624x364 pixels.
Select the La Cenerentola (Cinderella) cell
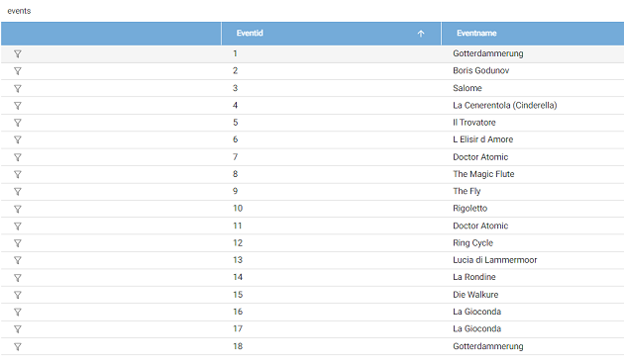504,105
